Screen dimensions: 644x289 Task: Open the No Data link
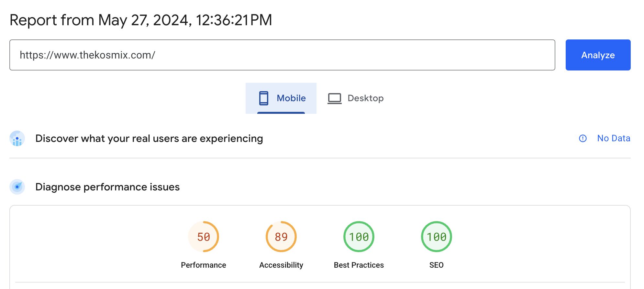(x=614, y=138)
